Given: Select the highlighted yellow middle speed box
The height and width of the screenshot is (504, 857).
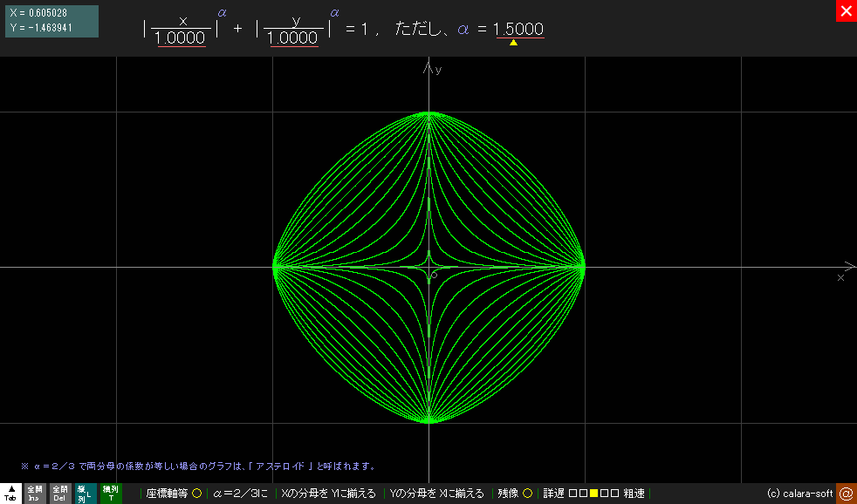Looking at the screenshot, I should pos(594,494).
